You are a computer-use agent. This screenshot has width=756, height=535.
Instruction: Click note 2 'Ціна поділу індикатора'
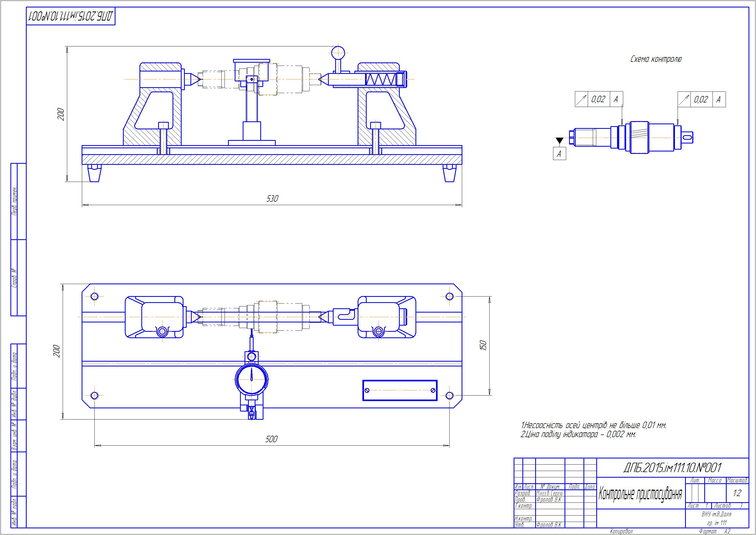578,435
